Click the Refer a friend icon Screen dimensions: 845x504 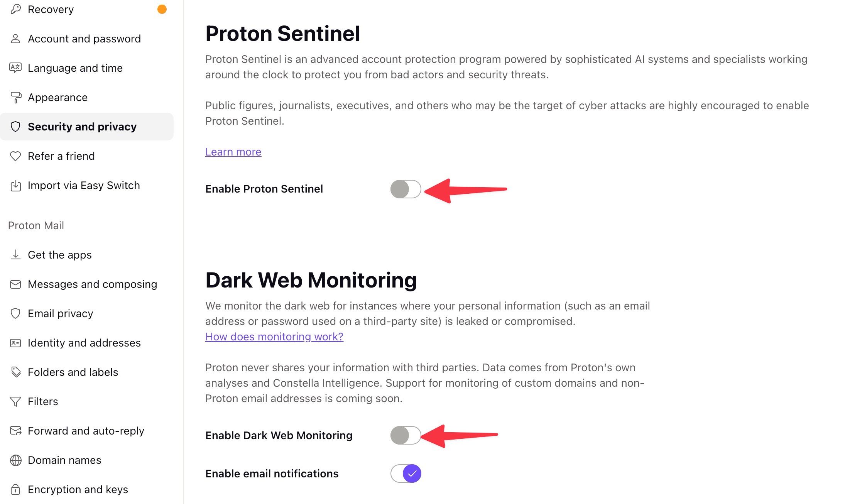tap(16, 156)
